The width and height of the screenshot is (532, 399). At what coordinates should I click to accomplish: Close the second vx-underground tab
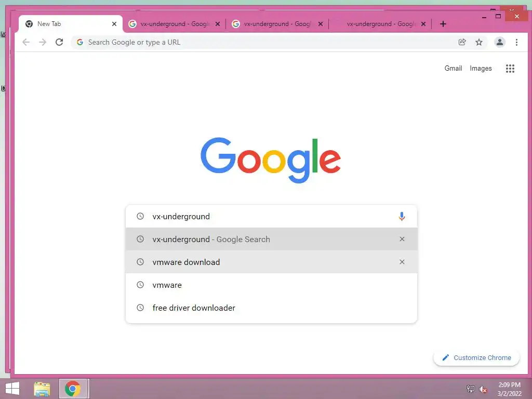click(x=320, y=24)
